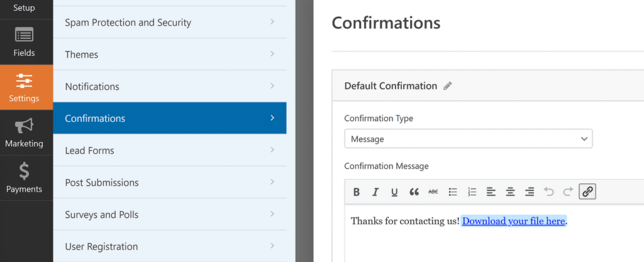Insert a blockquote in the message
The height and width of the screenshot is (262, 644).
[x=414, y=192]
